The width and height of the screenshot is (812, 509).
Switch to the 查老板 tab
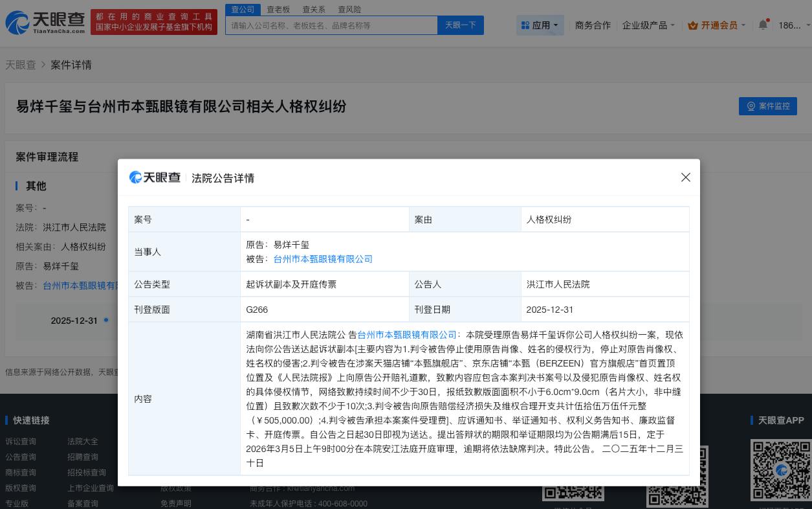[x=278, y=9]
